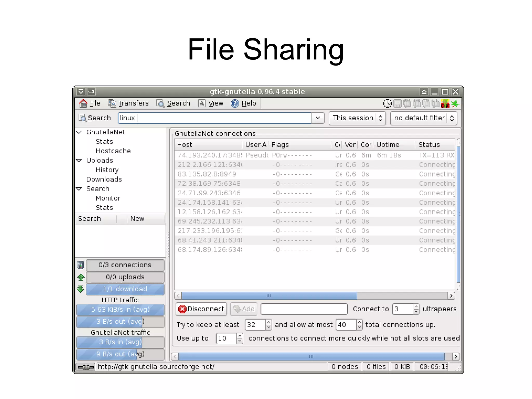532x399 pixels.
Task: Click the plug connection icon in status bar
Action: (86, 367)
